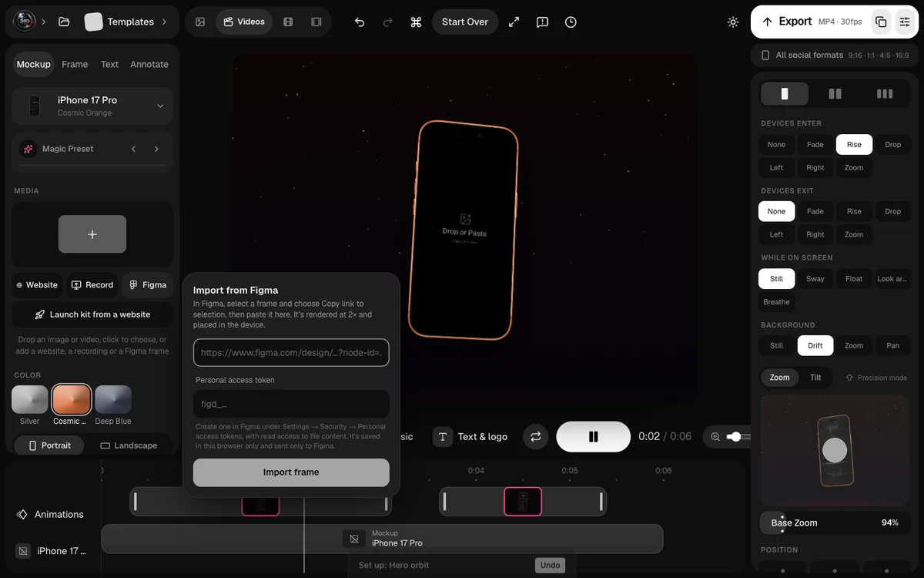Switch to the Mockup tab
924x578 pixels.
click(x=34, y=64)
